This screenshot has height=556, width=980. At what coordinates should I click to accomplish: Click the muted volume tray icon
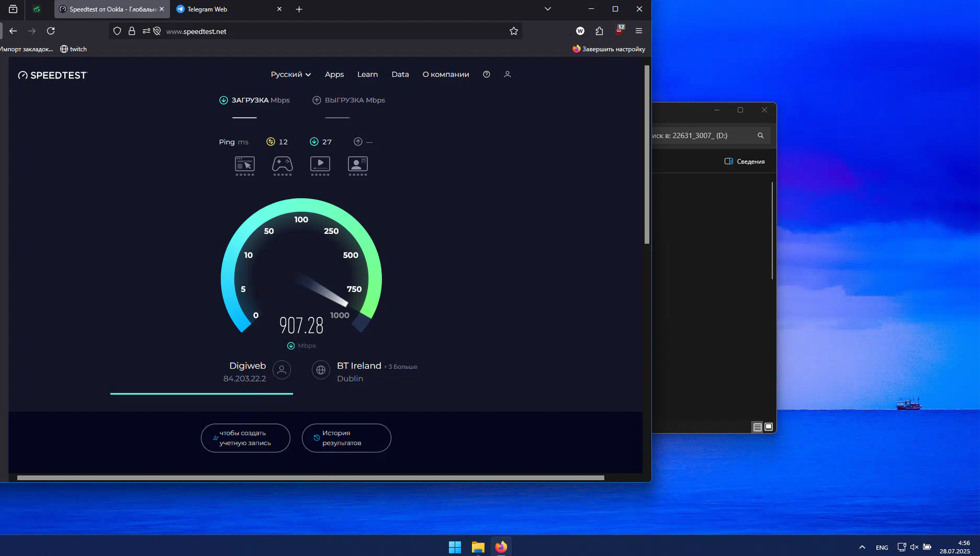914,547
